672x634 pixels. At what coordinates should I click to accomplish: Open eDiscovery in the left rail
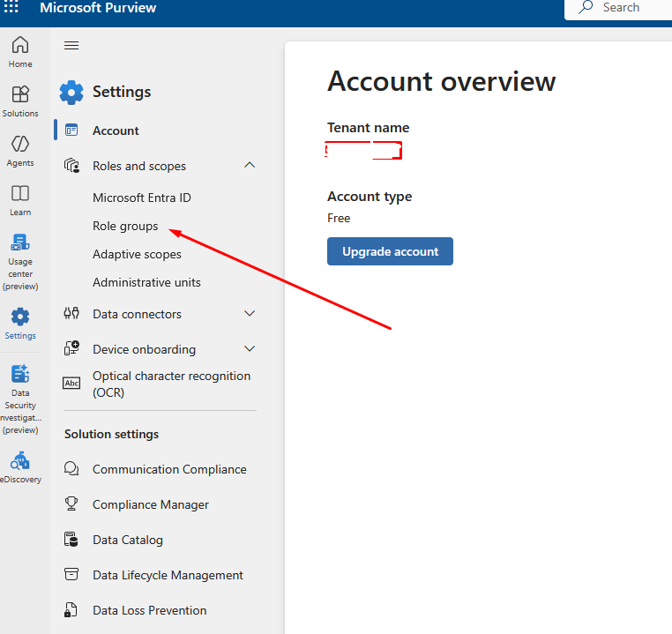click(20, 467)
